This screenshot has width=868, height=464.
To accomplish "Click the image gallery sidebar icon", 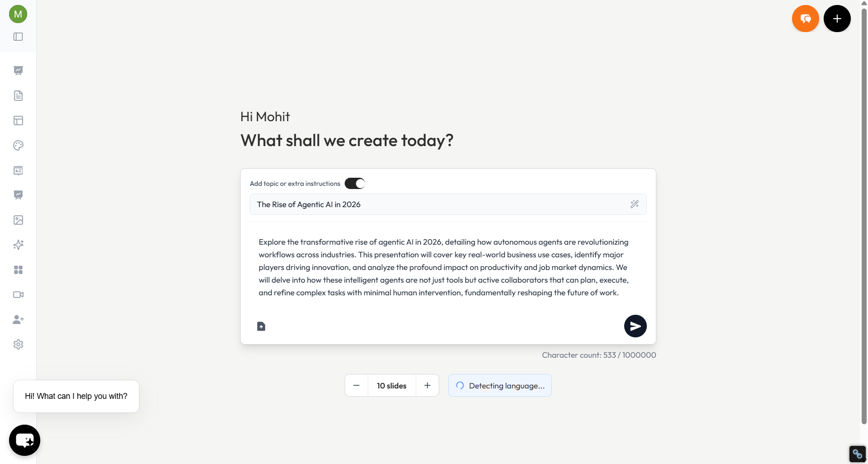I will (18, 220).
